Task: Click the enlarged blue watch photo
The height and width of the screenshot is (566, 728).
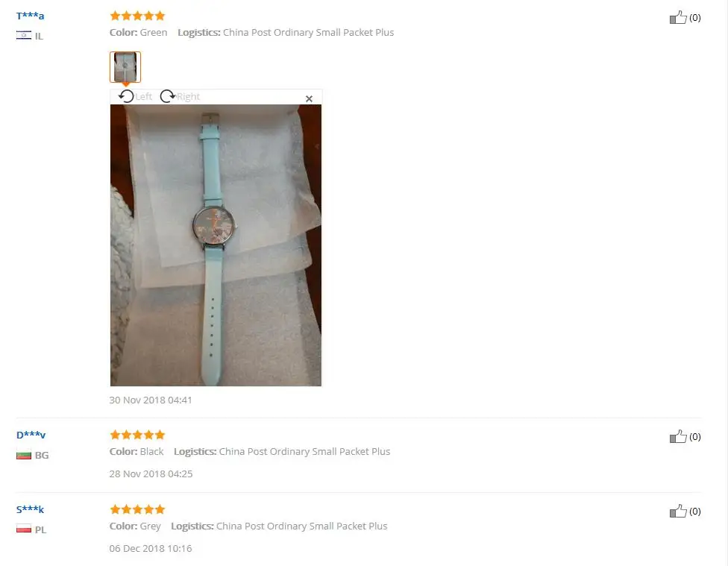Action: tap(216, 245)
